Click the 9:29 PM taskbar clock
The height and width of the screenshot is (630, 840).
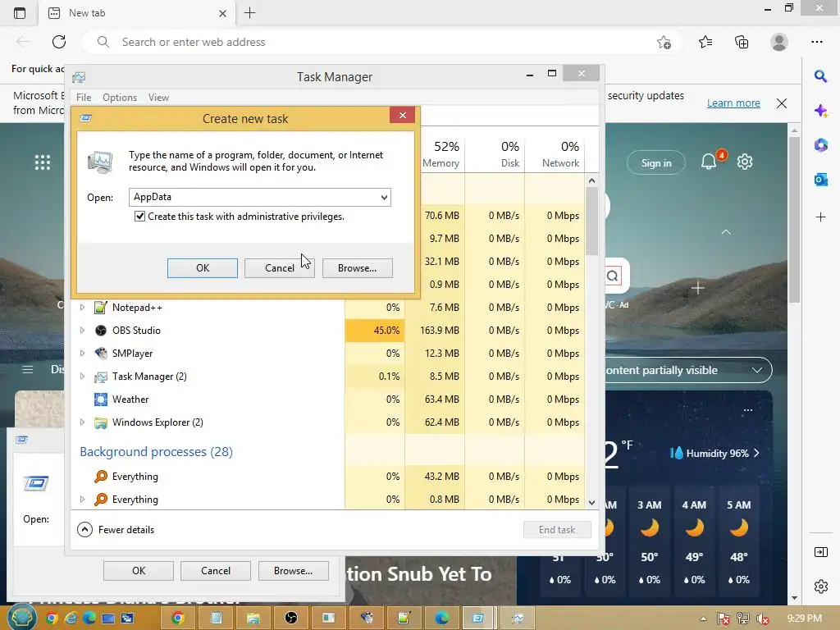(x=805, y=619)
